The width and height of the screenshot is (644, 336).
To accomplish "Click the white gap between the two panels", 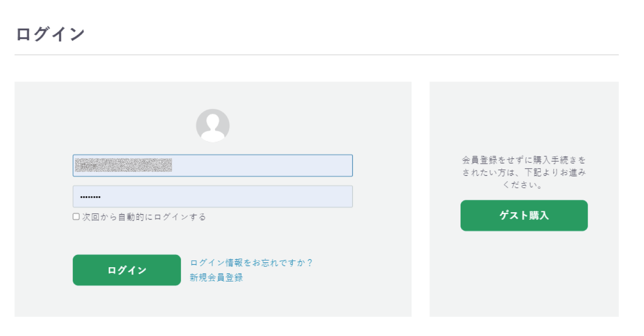I will (x=420, y=199).
